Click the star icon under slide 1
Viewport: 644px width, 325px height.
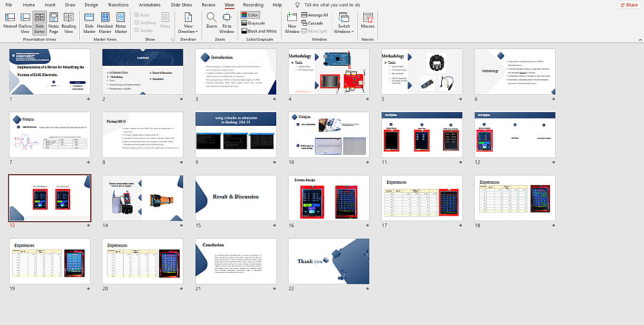pos(88,99)
